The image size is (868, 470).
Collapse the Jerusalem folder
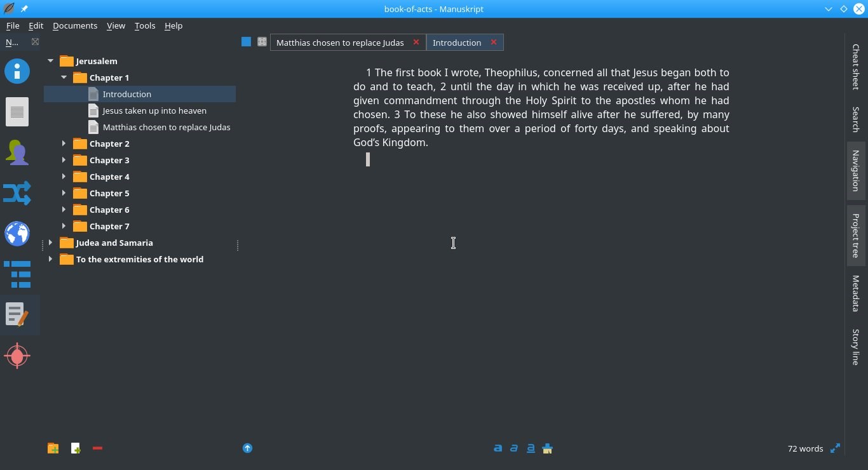click(x=50, y=61)
